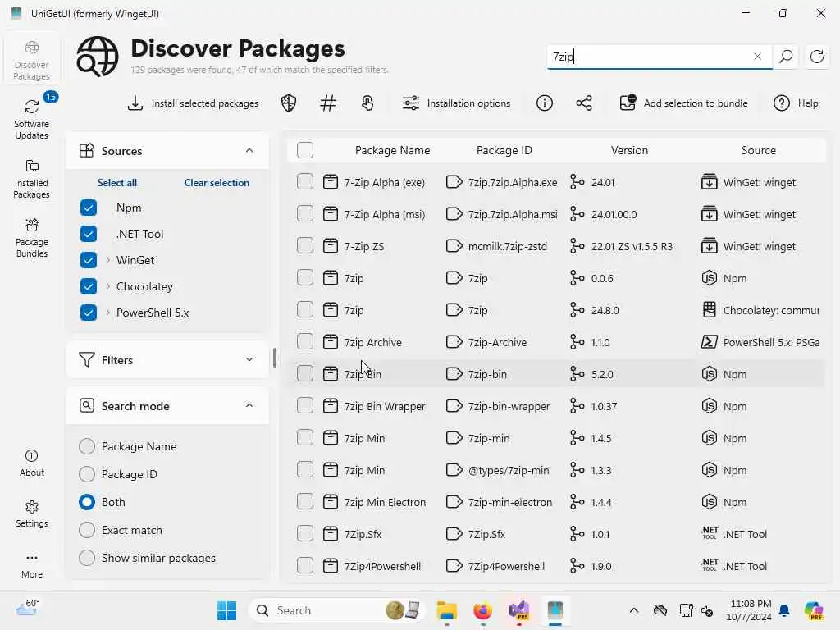Viewport: 840px width, 630px height.
Task: Open the More menu in sidebar
Action: pos(32,565)
